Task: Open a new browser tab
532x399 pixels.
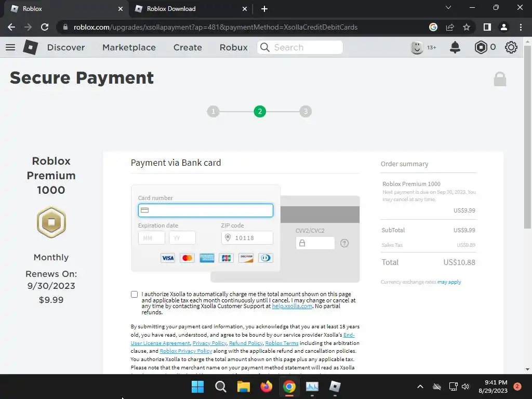Action: tap(264, 9)
